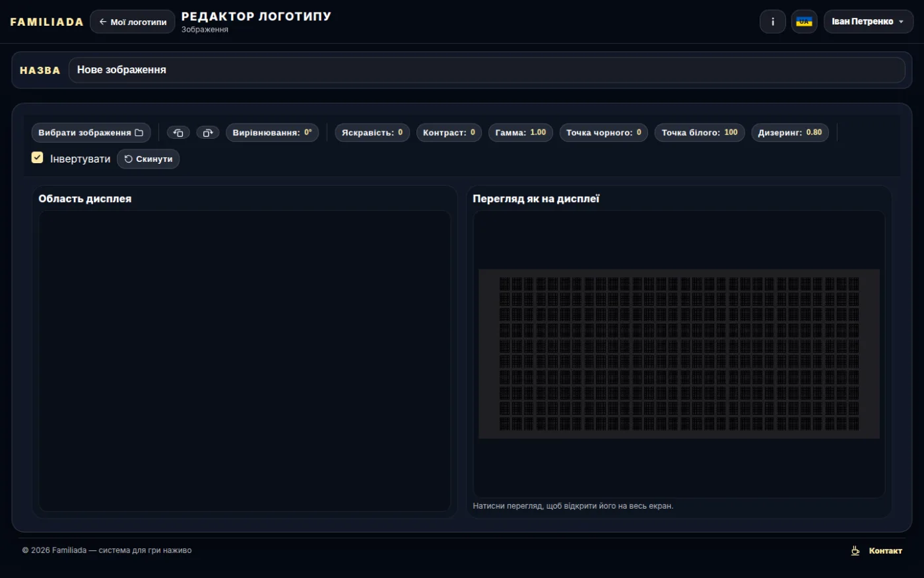Open the info "i" button in header

click(773, 22)
